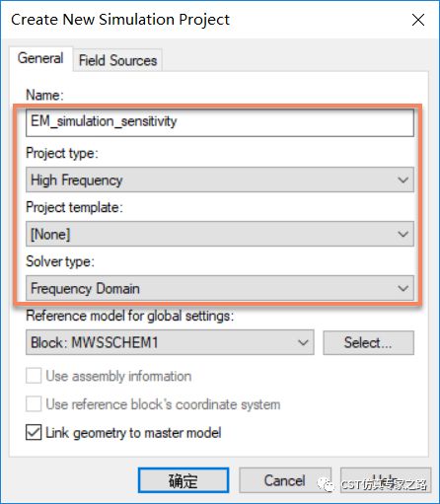This screenshot has width=440, height=504.
Task: Click the Help button behind watermark
Action: pyautogui.click(x=386, y=480)
